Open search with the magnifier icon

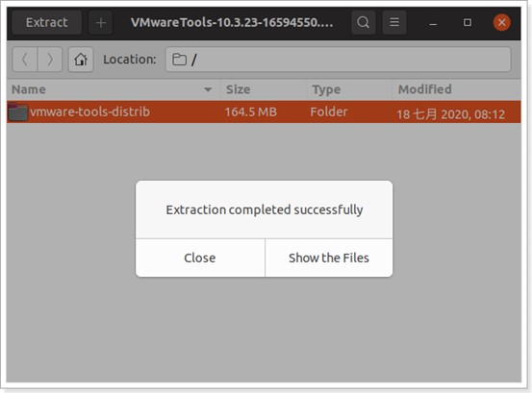(363, 23)
